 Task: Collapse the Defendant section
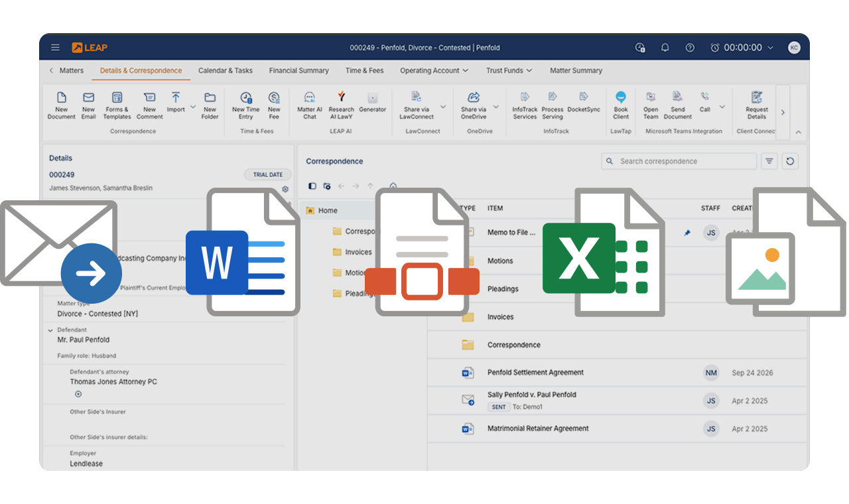[50, 330]
